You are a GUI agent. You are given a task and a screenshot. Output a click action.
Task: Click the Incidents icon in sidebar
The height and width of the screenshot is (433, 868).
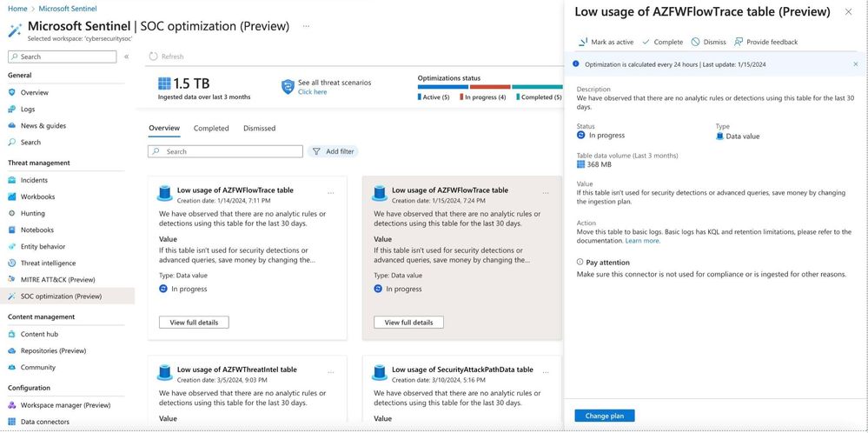11,180
